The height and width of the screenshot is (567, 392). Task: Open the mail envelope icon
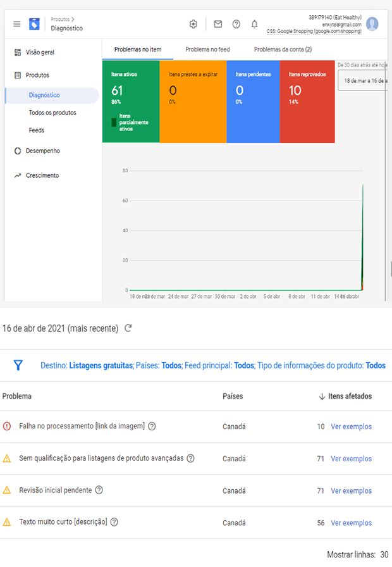(x=218, y=24)
